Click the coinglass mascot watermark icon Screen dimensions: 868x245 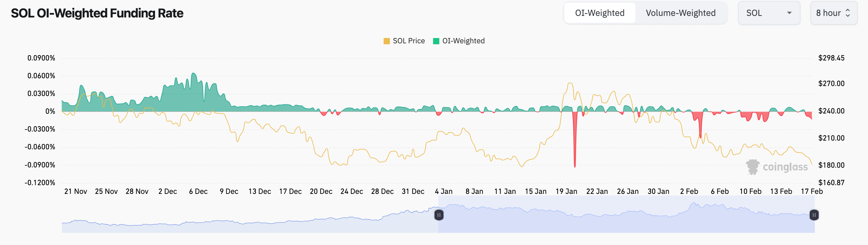click(x=752, y=167)
